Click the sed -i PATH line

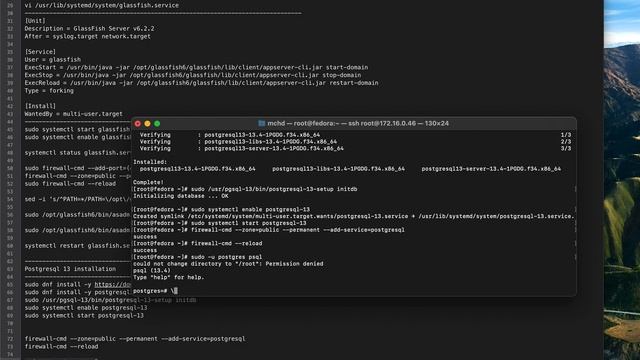[78, 199]
